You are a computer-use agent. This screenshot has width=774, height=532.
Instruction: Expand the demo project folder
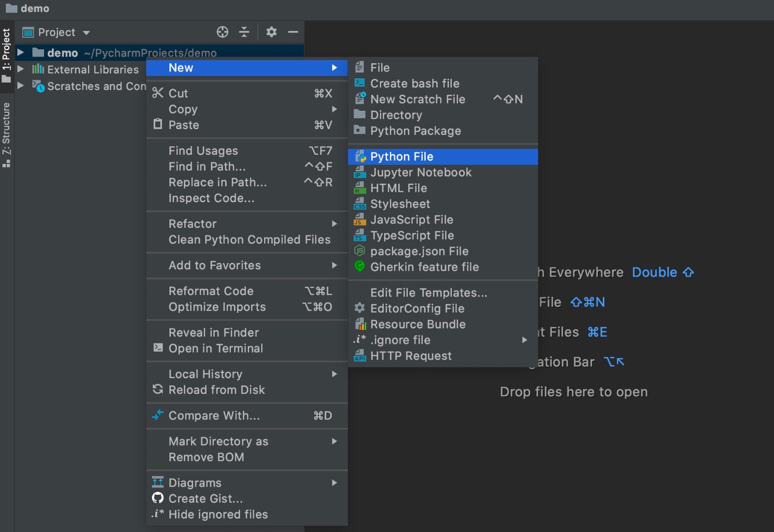tap(20, 52)
